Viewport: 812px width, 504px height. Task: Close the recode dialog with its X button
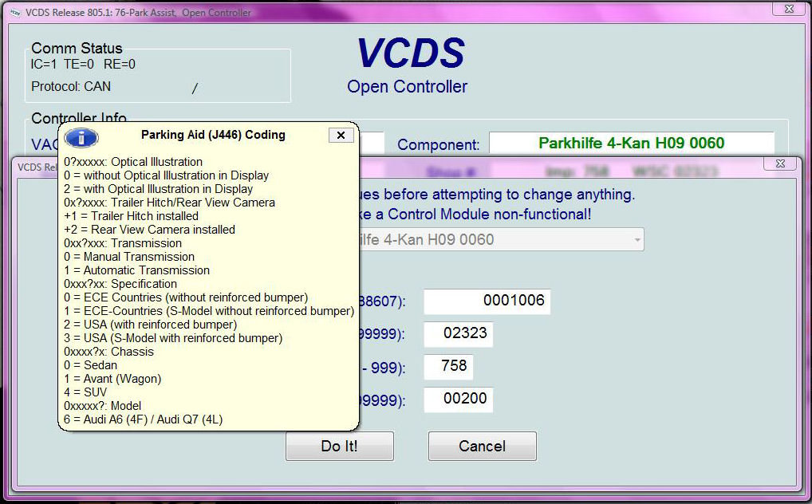pyautogui.click(x=779, y=163)
